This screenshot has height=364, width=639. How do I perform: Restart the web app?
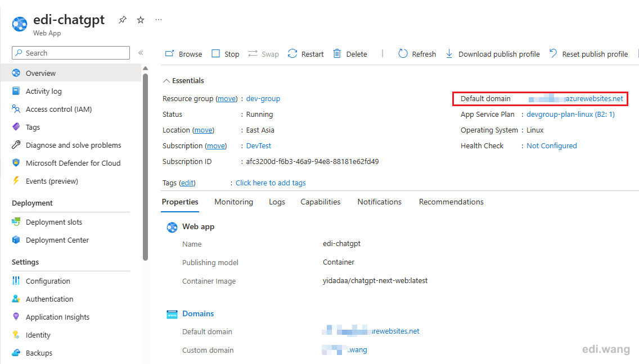pyautogui.click(x=305, y=54)
